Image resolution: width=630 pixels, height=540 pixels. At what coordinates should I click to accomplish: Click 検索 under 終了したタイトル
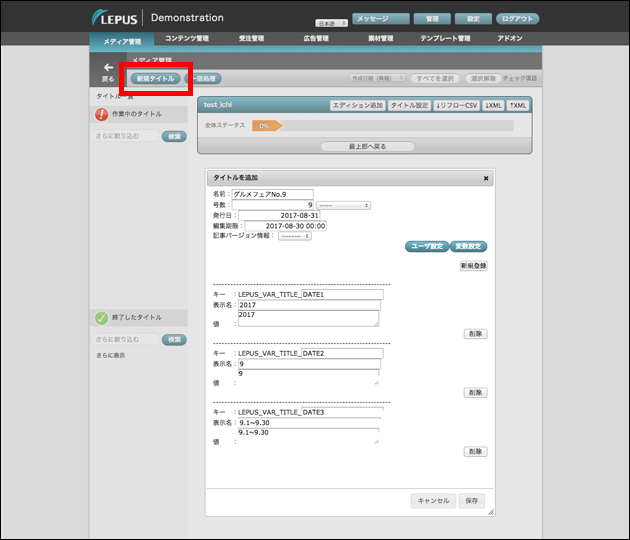174,340
